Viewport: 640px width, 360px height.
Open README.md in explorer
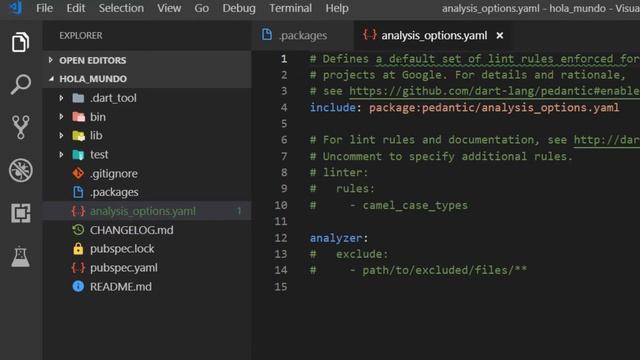(x=120, y=287)
